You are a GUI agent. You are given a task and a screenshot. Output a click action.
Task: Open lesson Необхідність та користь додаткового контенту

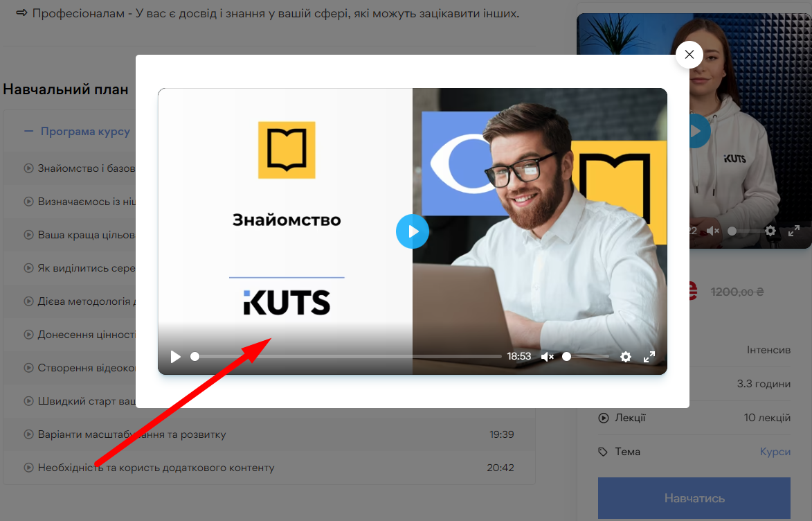[x=156, y=468]
